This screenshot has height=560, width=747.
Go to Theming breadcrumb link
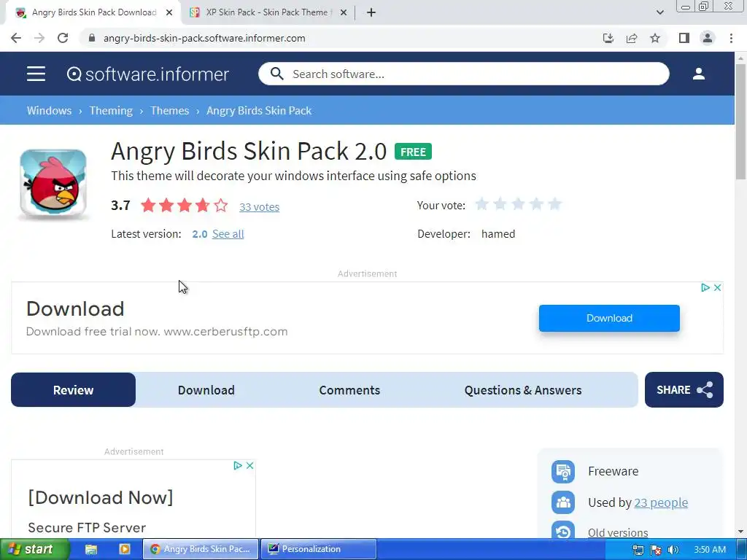tap(111, 111)
